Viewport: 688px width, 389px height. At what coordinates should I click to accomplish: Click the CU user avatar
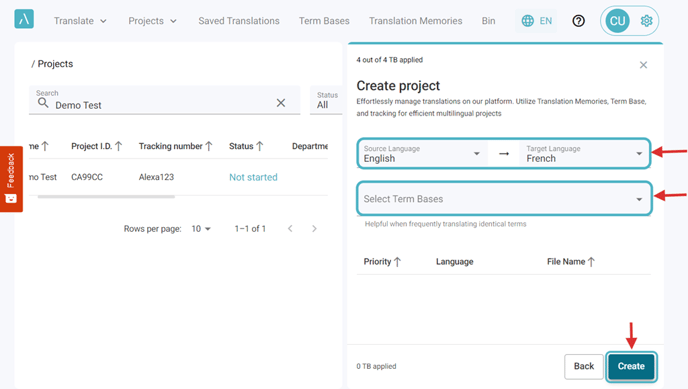[617, 21]
